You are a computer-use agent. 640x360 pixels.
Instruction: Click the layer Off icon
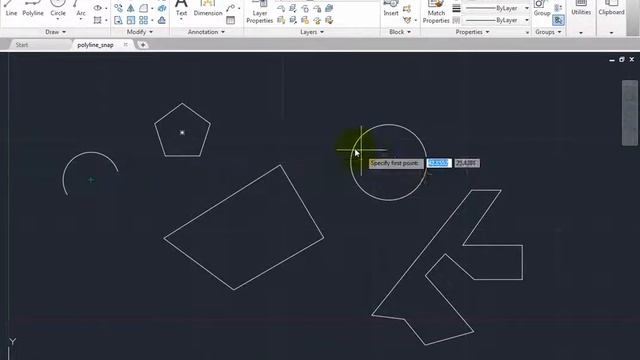tap(281, 8)
